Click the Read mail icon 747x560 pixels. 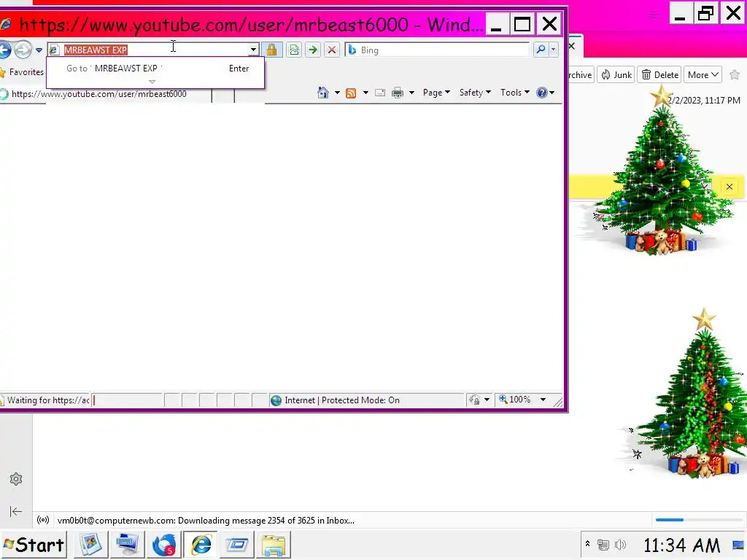380,93
